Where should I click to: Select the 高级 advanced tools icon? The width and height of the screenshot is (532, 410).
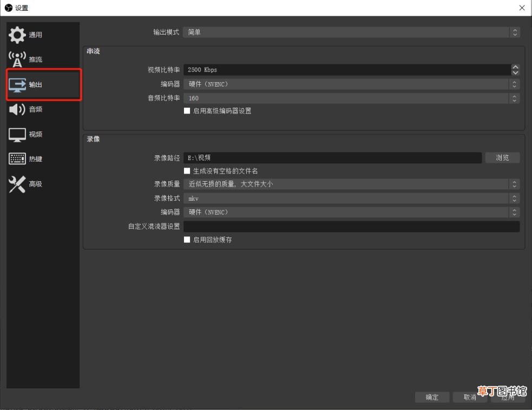(x=17, y=184)
